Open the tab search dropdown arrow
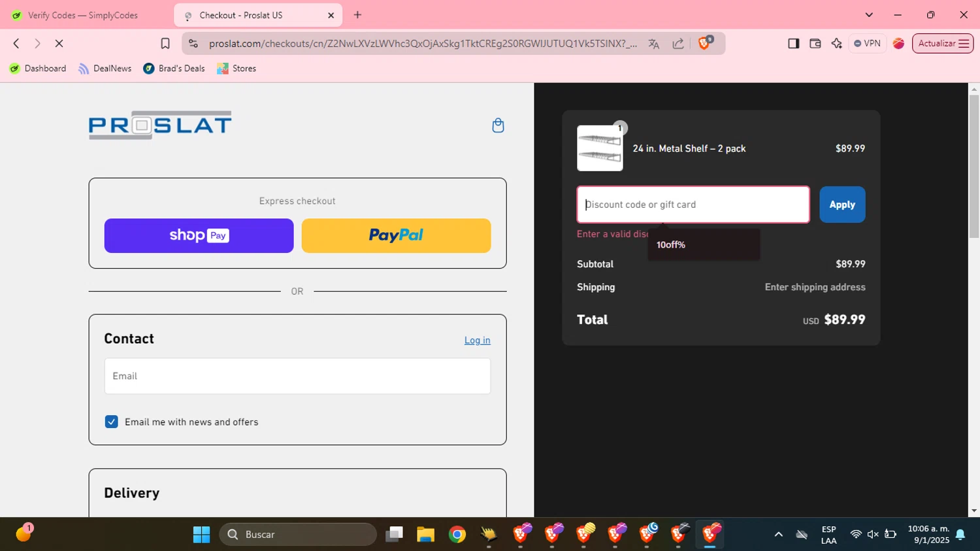Image resolution: width=980 pixels, height=551 pixels. (x=869, y=15)
